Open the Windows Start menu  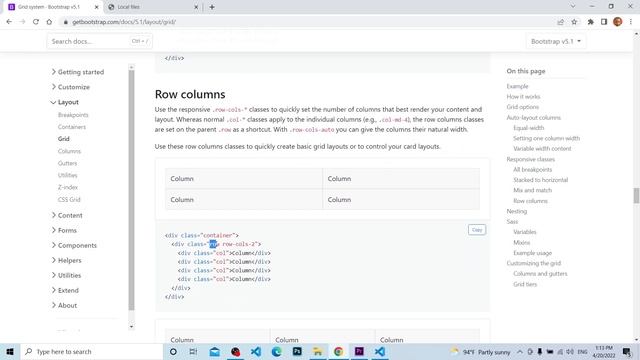[x=10, y=351]
